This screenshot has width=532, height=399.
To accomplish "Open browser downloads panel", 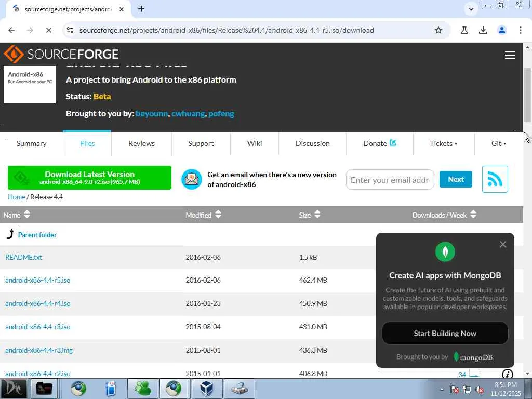I will pos(483,30).
